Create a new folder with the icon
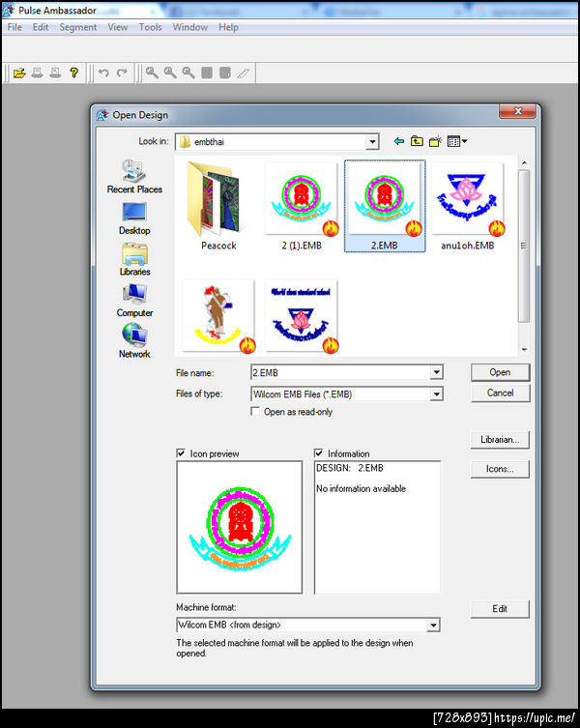The width and height of the screenshot is (580, 728). (x=435, y=141)
